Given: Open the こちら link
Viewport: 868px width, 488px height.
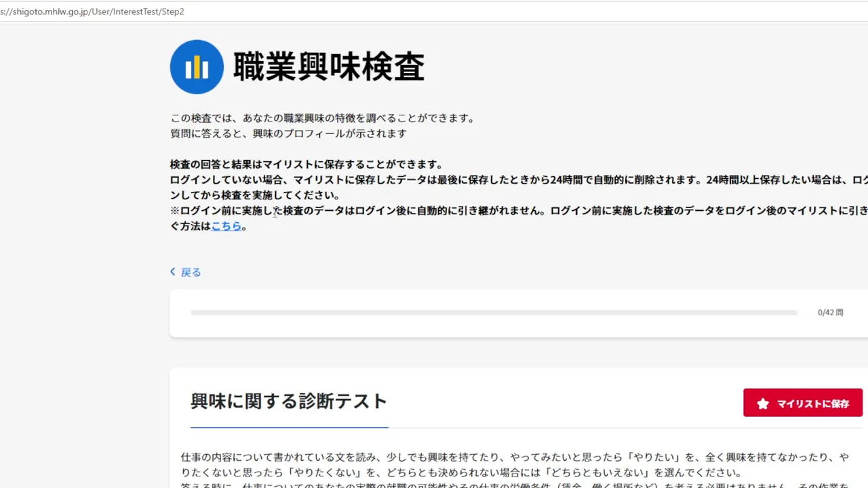Looking at the screenshot, I should pyautogui.click(x=226, y=226).
